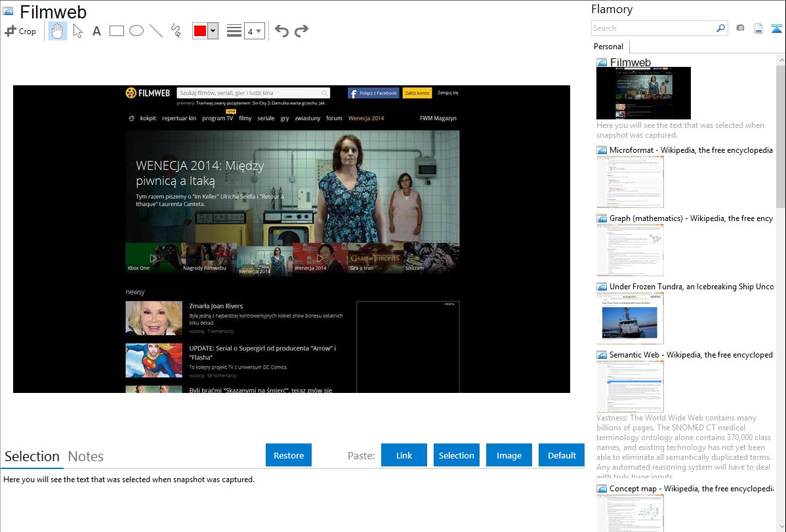Select the rectangle shape tool
Image resolution: width=786 pixels, height=532 pixels.
click(x=117, y=31)
